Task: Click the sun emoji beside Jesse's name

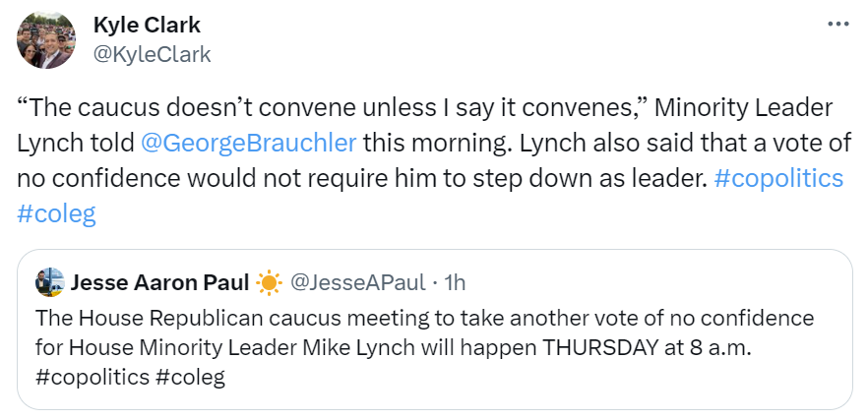Action: click(x=269, y=283)
